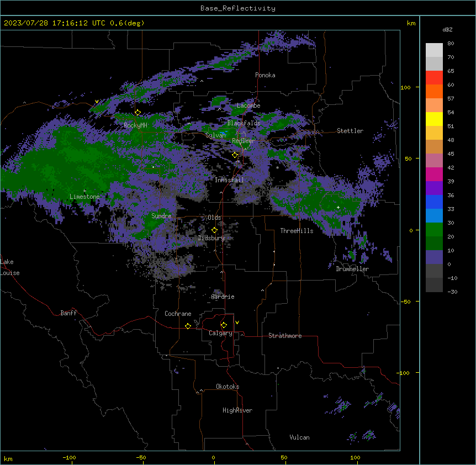Screen dimensions: 476x465
Task: Click the Vulcan town label
Action: click(x=300, y=437)
